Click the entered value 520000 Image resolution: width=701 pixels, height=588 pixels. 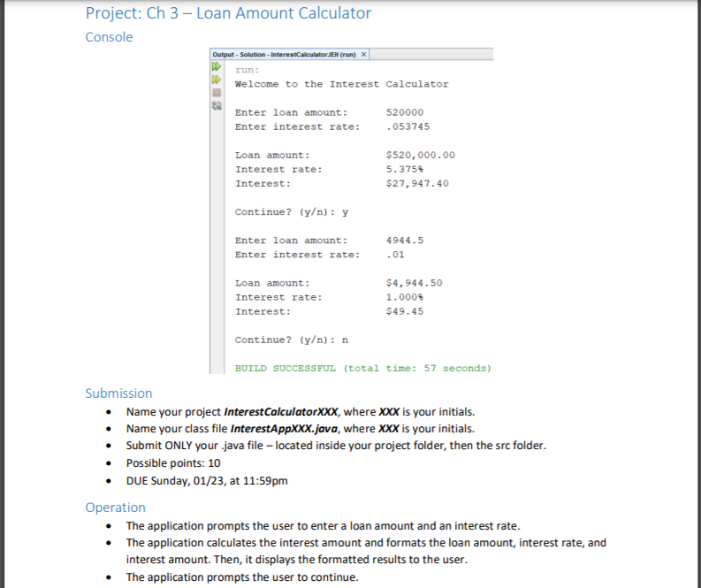pos(405,112)
